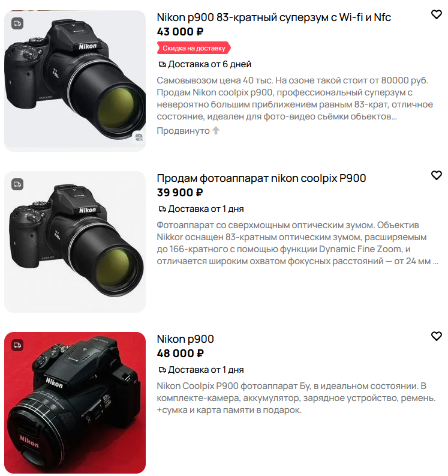The height and width of the screenshot is (476, 448).
Task: Click similar-items search icon on first photo
Action: coord(139,137)
